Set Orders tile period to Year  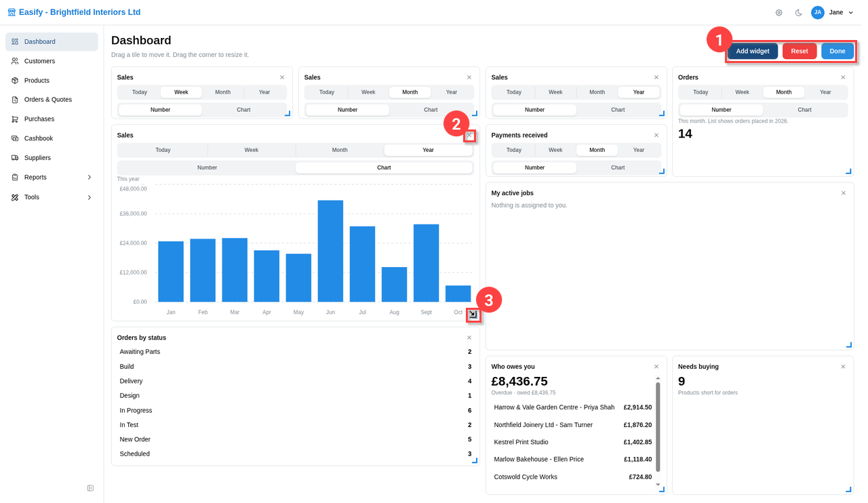[x=825, y=92]
